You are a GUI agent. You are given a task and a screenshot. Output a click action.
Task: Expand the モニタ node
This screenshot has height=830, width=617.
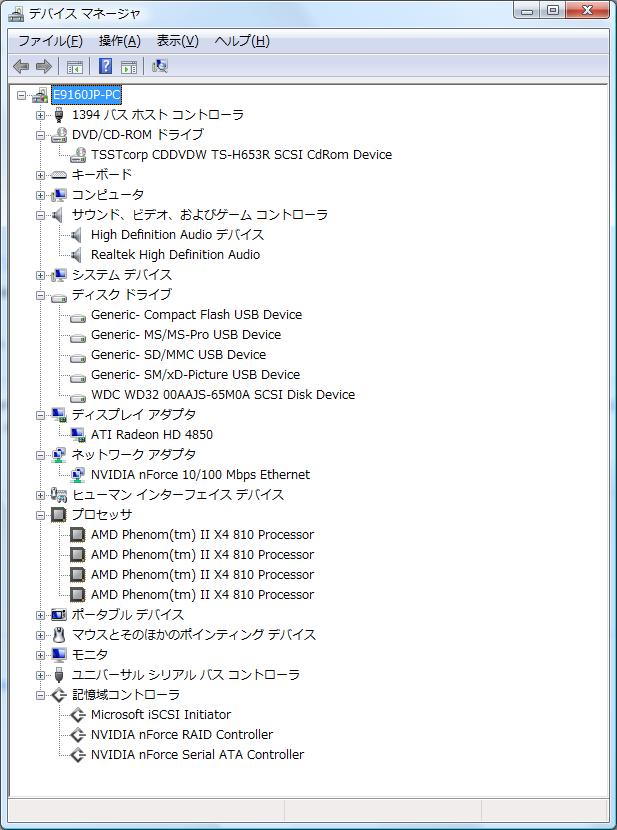40,655
